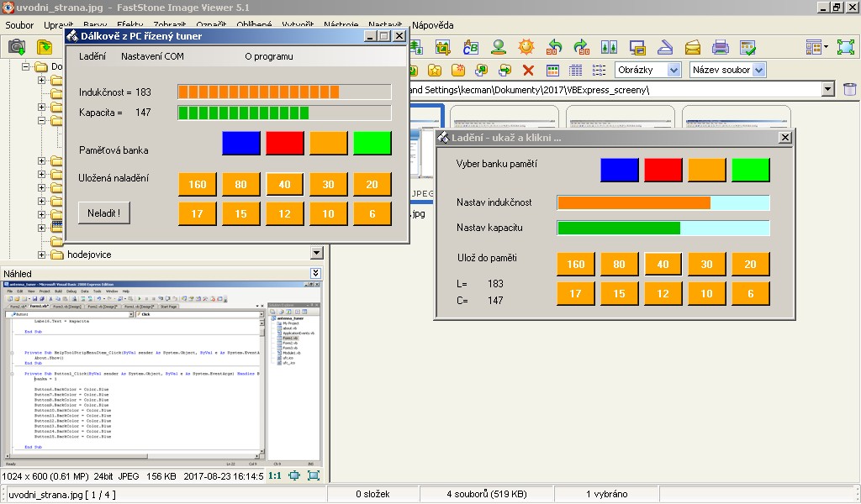Image resolution: width=861 pixels, height=504 pixels.
Task: Open the Název souboru sort dropdown
Action: 727,71
